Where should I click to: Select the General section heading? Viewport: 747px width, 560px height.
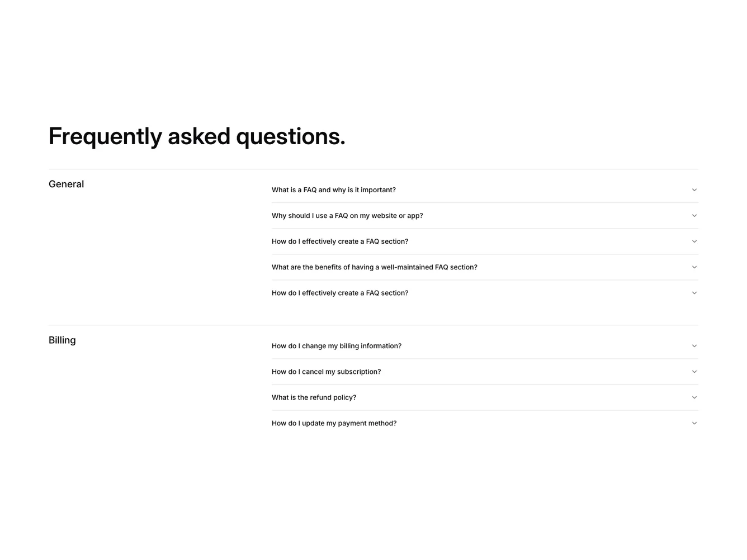[66, 184]
